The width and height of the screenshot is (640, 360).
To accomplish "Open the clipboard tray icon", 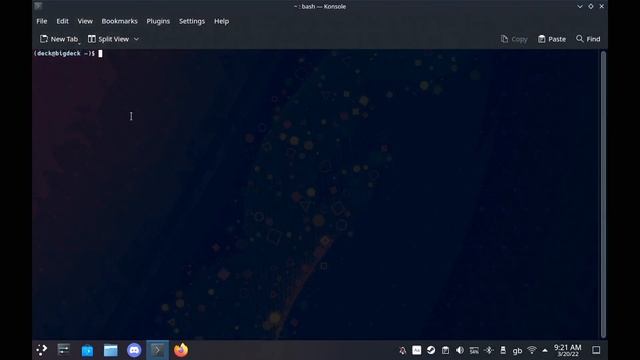I will [x=445, y=350].
